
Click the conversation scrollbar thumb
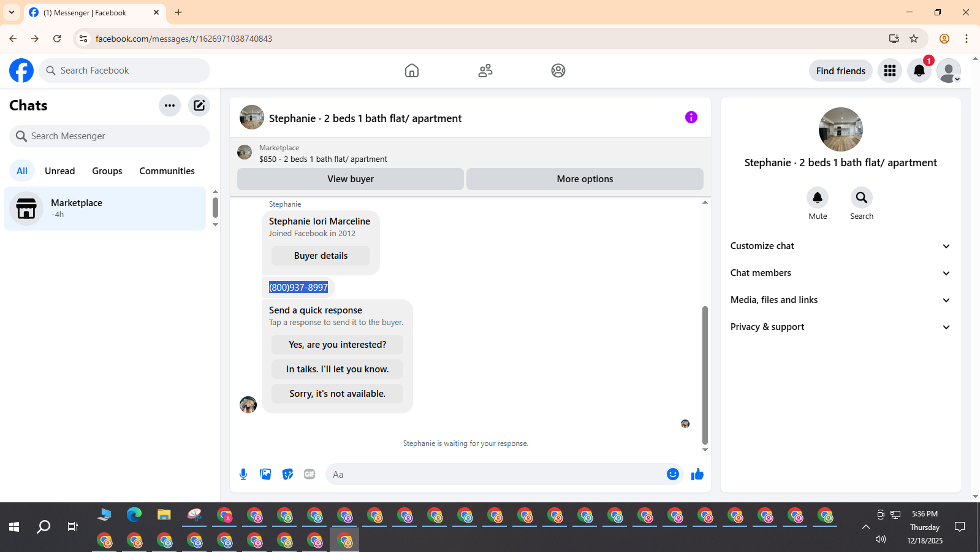click(x=705, y=375)
